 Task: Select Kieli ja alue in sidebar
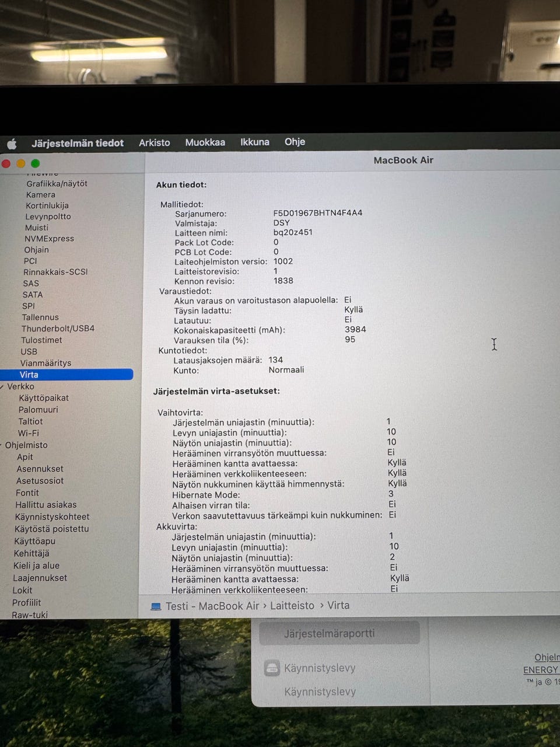click(37, 566)
